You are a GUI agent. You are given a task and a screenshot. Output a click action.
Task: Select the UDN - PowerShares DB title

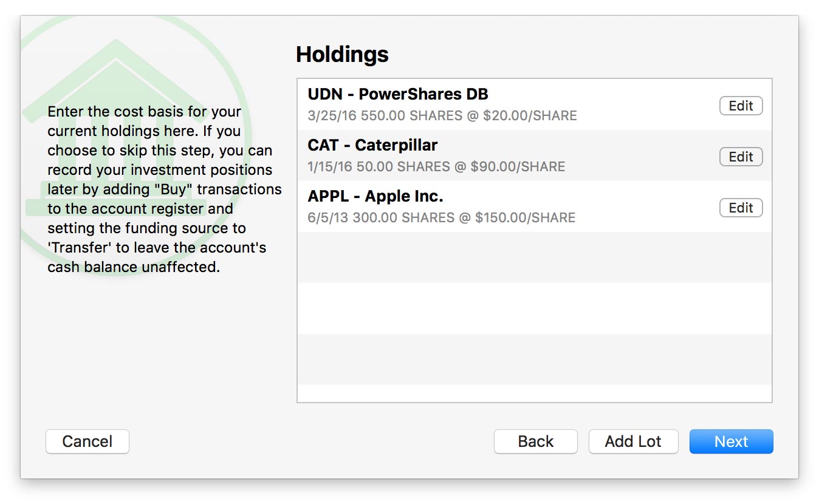point(398,95)
